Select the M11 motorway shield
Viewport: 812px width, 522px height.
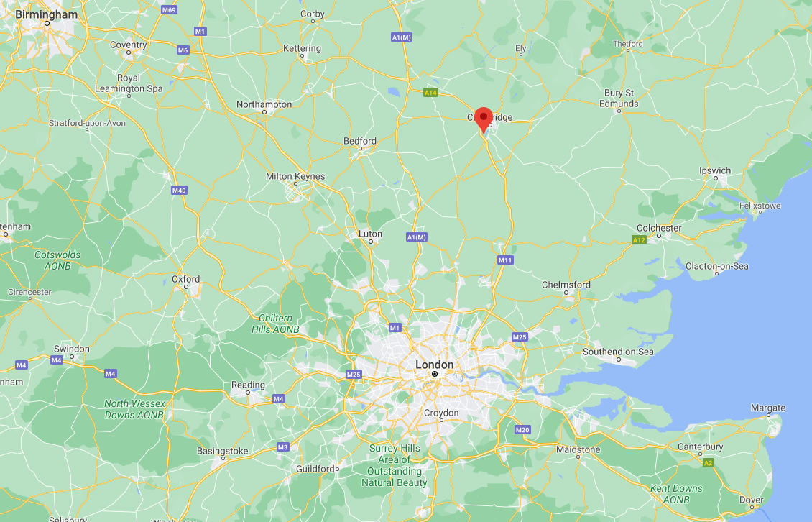(505, 260)
